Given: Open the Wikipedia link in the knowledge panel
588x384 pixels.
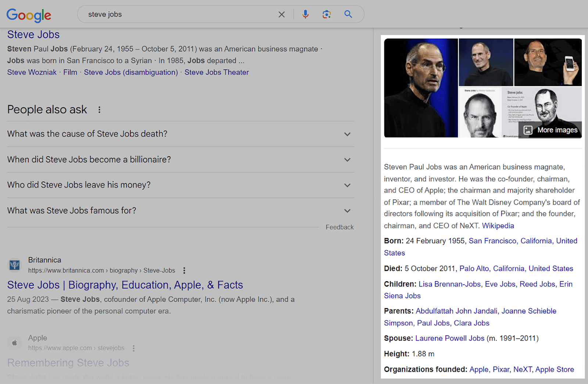Looking at the screenshot, I should pos(498,226).
